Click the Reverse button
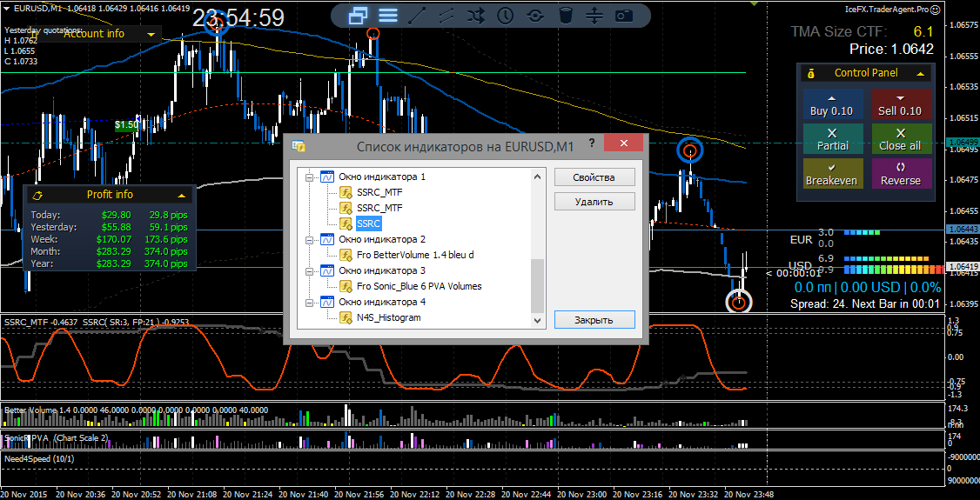The width and height of the screenshot is (980, 500). click(901, 174)
